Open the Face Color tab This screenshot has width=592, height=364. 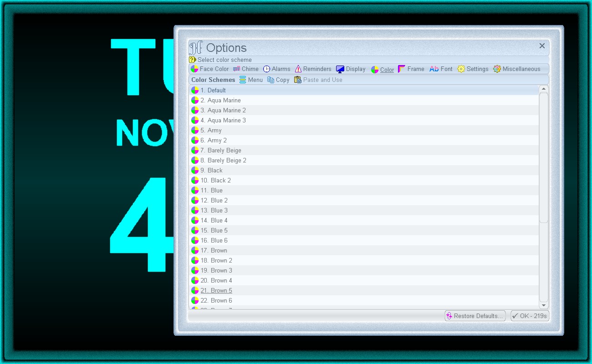pos(209,69)
